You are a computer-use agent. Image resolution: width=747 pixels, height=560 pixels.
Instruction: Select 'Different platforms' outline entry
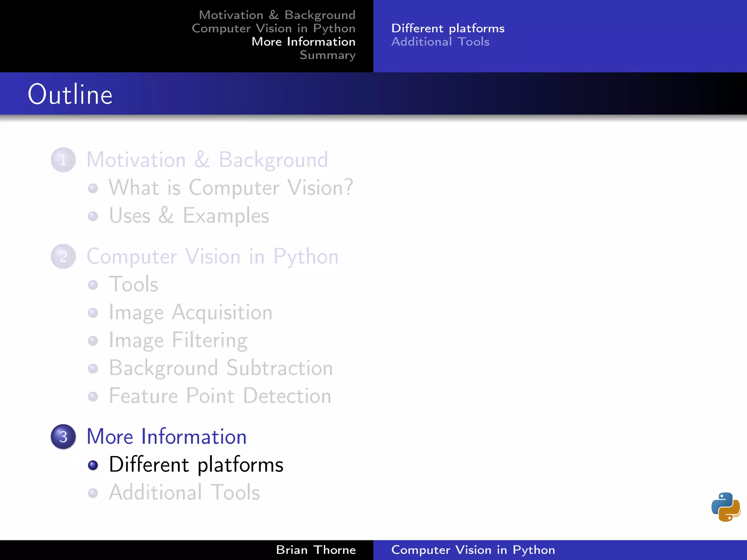[196, 465]
